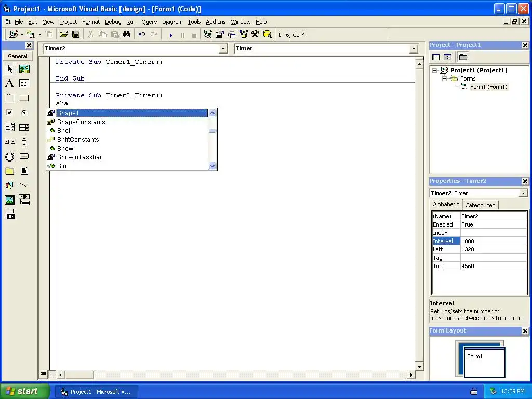
Task: Open the File menu
Action: pyautogui.click(x=19, y=22)
